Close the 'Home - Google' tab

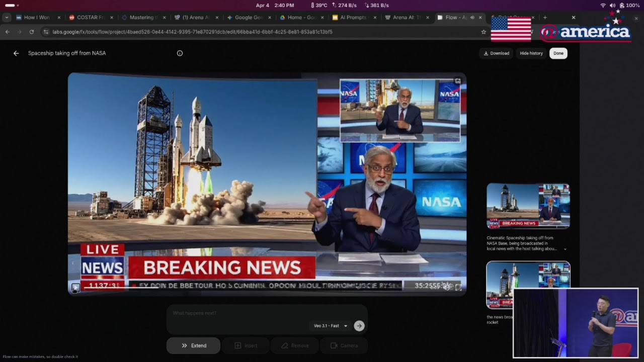(x=323, y=18)
